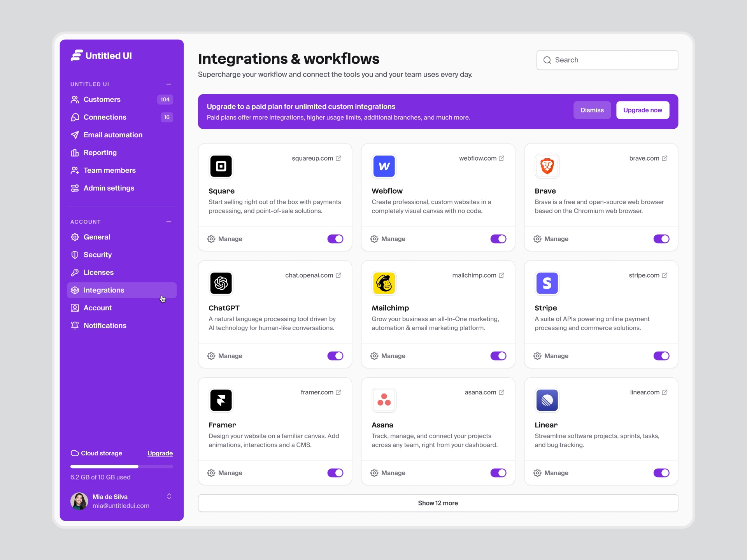Click the Stripe logo icon
Image resolution: width=747 pixels, height=560 pixels.
(547, 283)
